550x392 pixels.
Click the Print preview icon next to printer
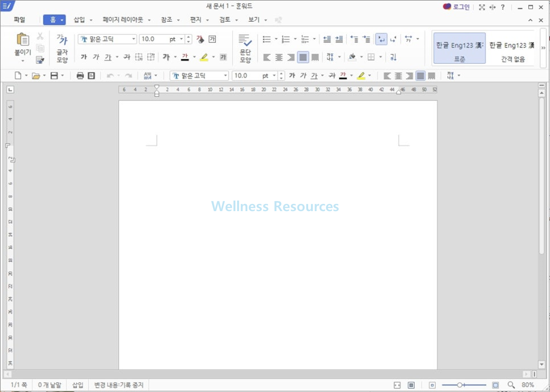click(91, 75)
